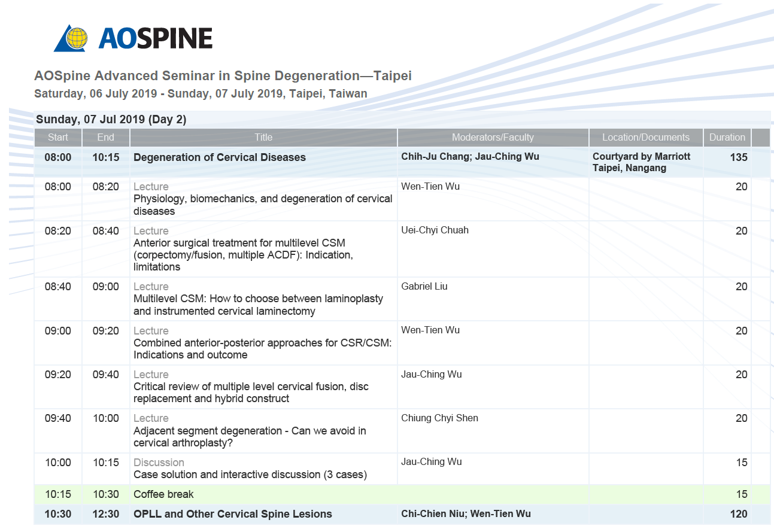Click the duration value 135
The height and width of the screenshot is (532, 774).
tap(739, 157)
